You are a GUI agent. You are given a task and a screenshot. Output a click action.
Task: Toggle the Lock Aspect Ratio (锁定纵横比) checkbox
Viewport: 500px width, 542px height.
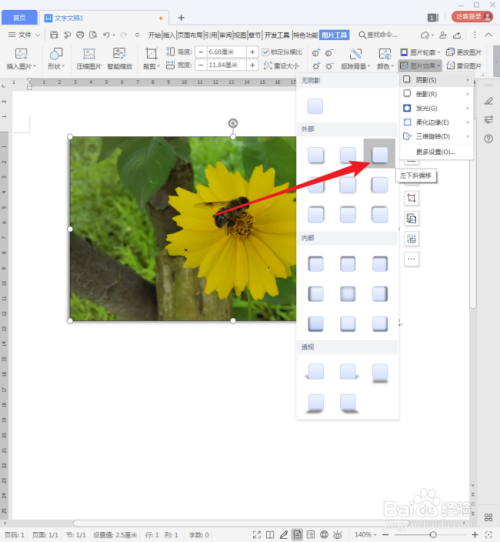266,52
